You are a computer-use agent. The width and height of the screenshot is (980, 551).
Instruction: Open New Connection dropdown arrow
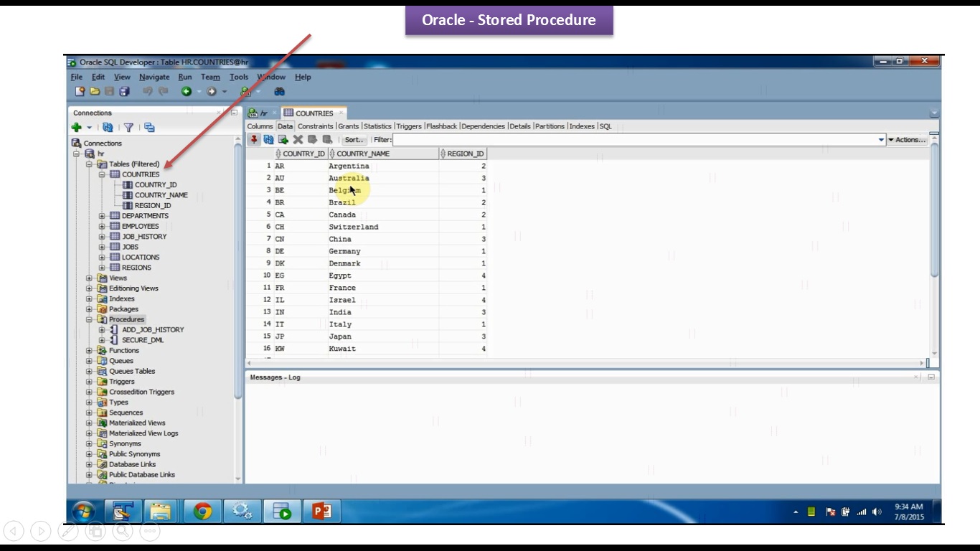(89, 128)
